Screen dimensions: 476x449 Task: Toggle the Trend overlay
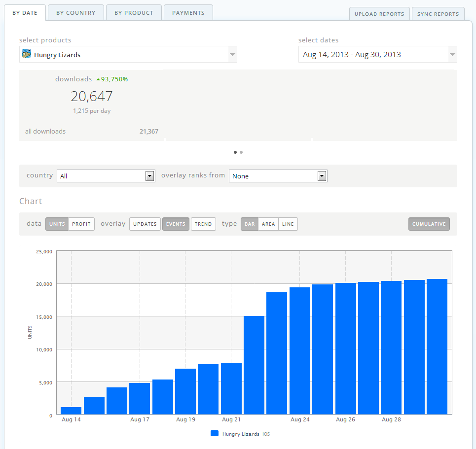click(203, 224)
